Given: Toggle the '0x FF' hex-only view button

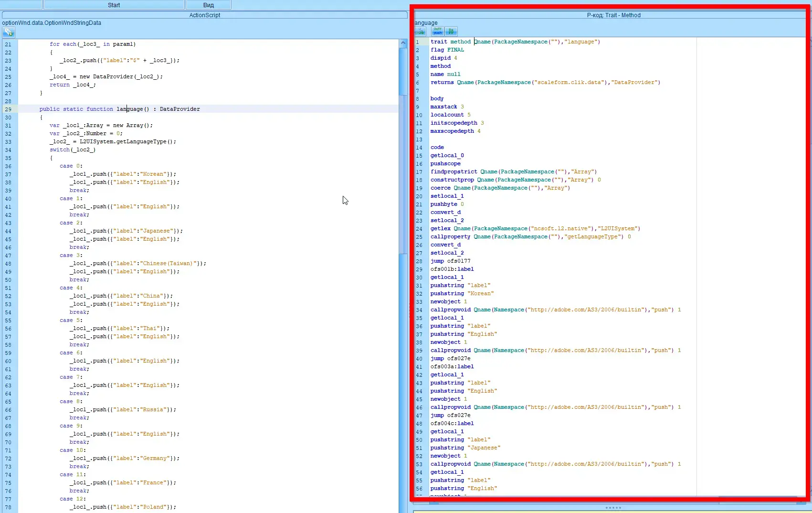Looking at the screenshot, I should coord(451,32).
